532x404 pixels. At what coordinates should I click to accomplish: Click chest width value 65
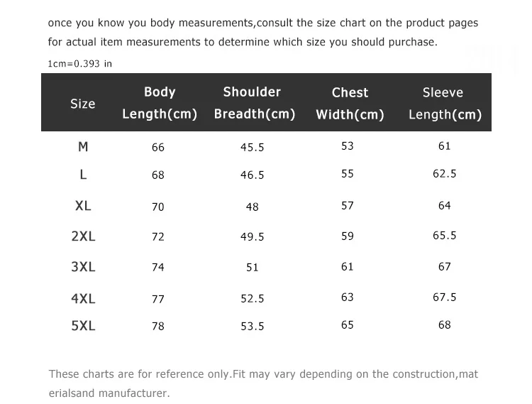click(348, 325)
